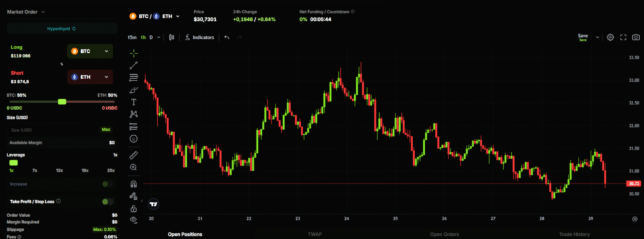Enable Take Profit / Stop Loss switch
Image resolution: width=644 pixels, height=239 pixels.
108,202
